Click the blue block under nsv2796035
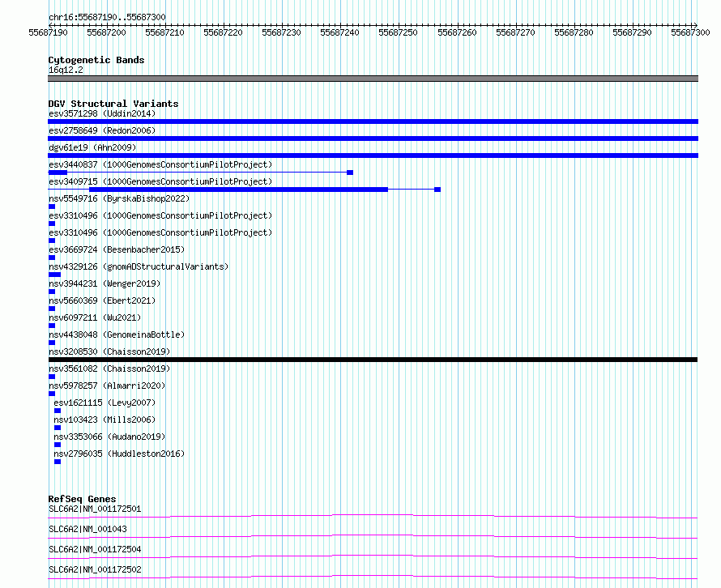 58,462
